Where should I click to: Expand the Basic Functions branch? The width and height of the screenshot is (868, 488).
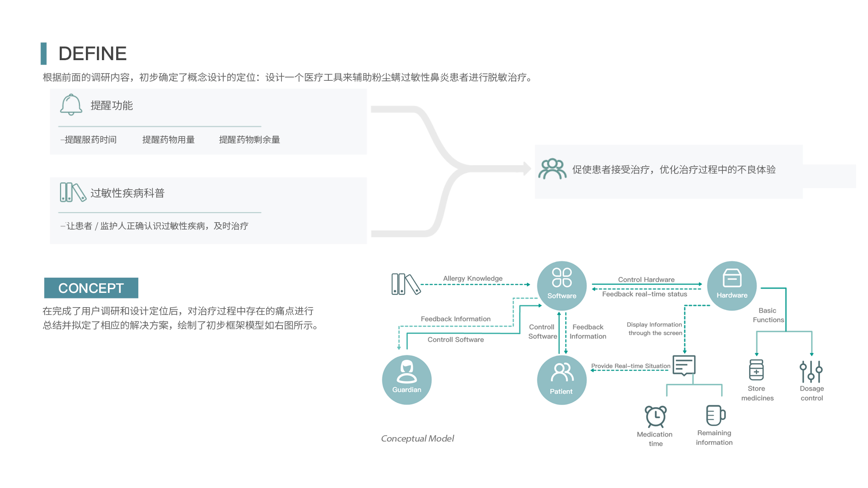tap(767, 315)
